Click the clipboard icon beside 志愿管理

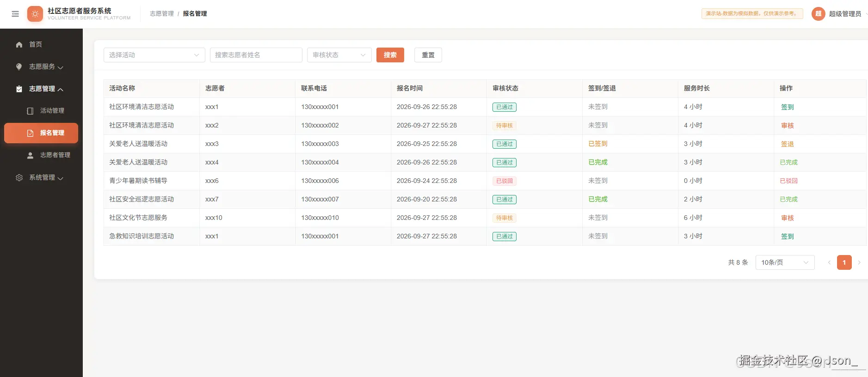(19, 89)
